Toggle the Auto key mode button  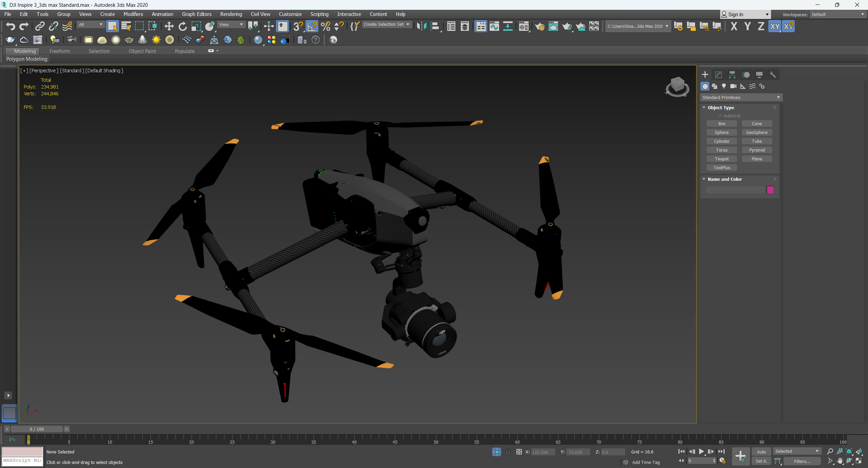(x=761, y=452)
